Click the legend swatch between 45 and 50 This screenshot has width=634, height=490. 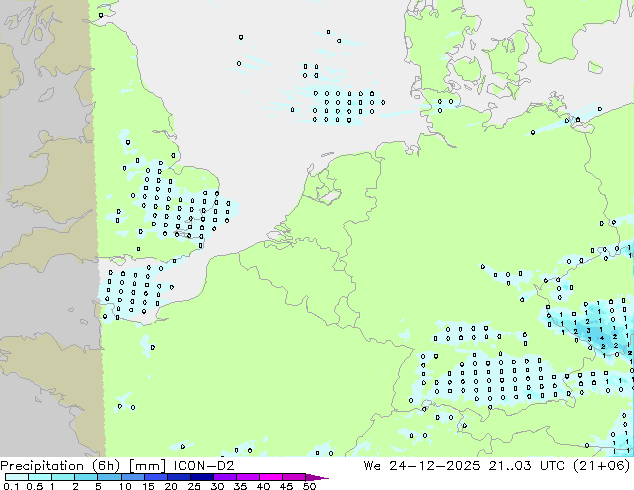click(294, 477)
